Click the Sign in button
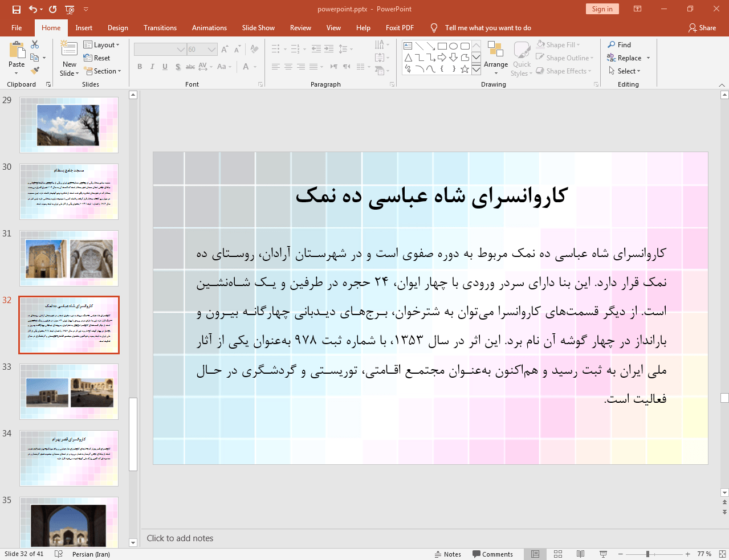This screenshot has height=560, width=729. pyautogui.click(x=602, y=9)
